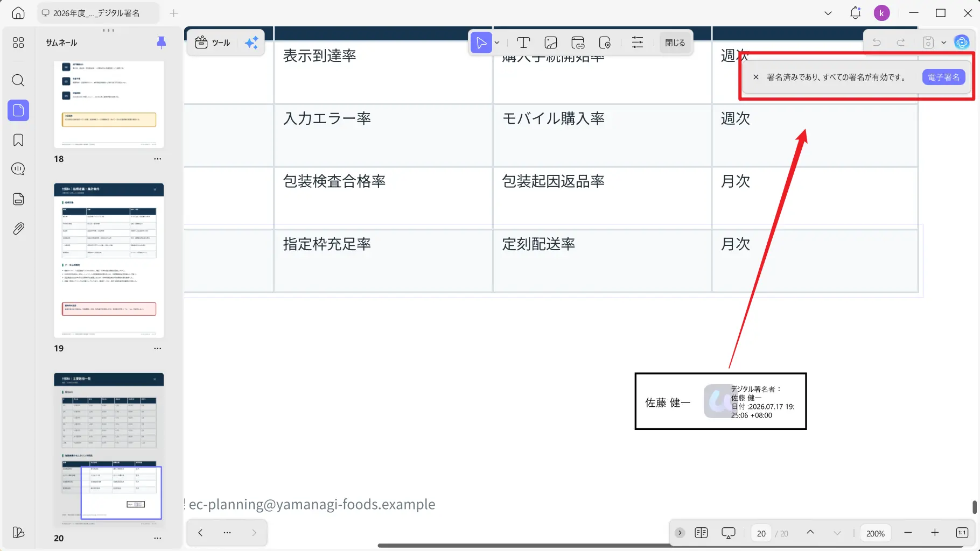The image size is (980, 551).
Task: Expand the title bar dropdown chevron
Action: [x=828, y=13]
